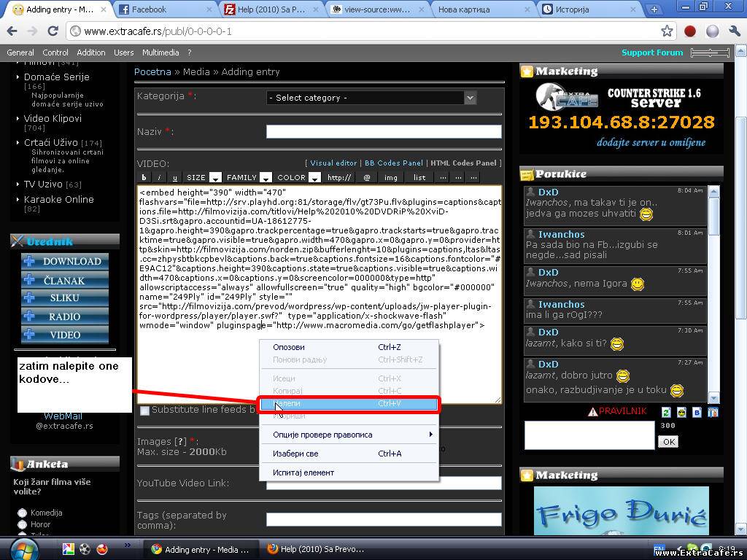Expand the COLOR dropdown in editor toolbar
Image resolution: width=747 pixels, height=560 pixels.
(314, 177)
